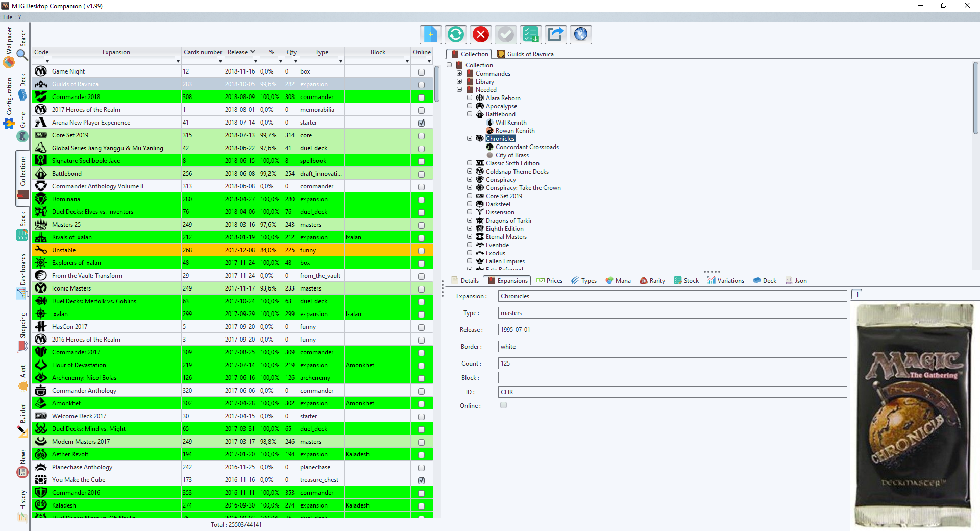The width and height of the screenshot is (980, 531).
Task: Click the Kaladesh set symbol icon
Action: (x=41, y=505)
